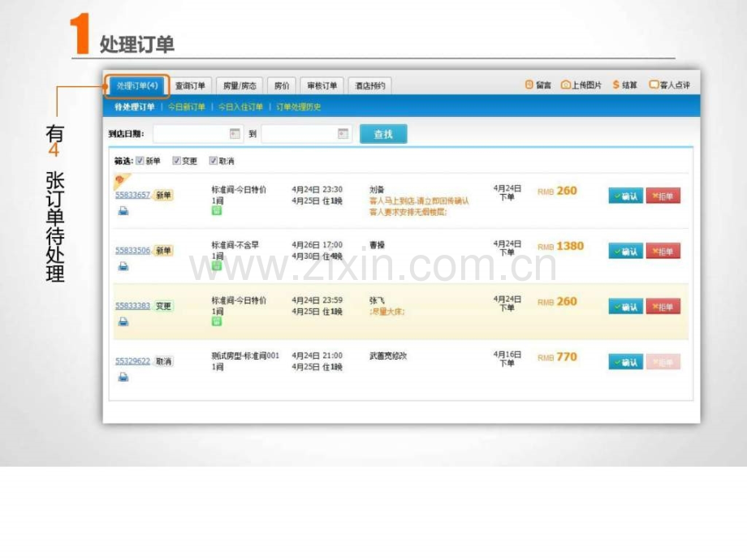
Task: Open 结算 settlement in the top toolbar
Action: tap(625, 85)
